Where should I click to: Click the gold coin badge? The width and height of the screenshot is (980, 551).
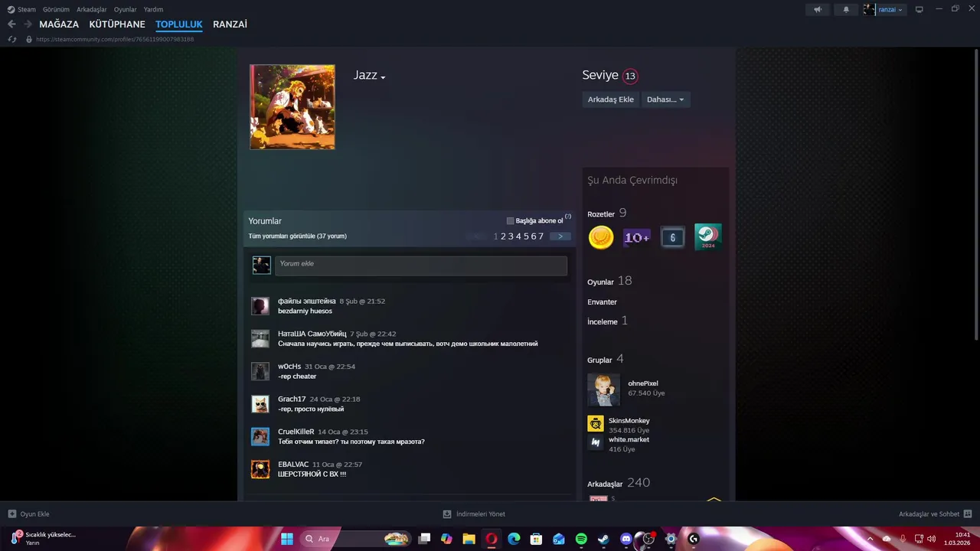pos(601,237)
